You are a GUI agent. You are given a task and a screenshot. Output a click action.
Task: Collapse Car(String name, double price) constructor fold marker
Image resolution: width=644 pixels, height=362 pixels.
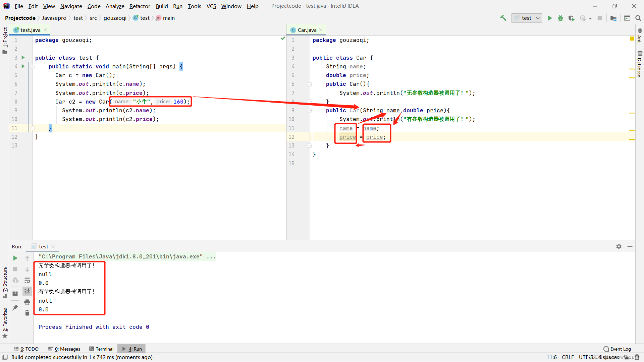pyautogui.click(x=310, y=111)
